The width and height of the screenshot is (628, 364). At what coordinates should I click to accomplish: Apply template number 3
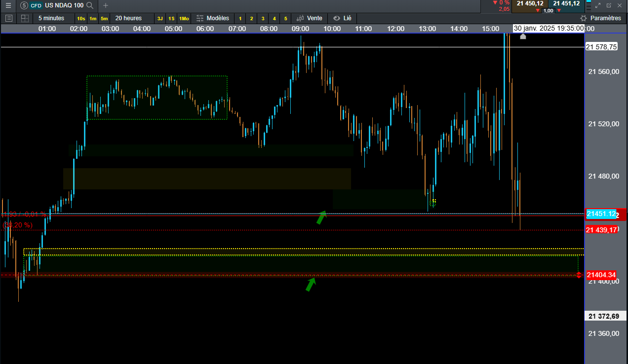[x=263, y=18]
